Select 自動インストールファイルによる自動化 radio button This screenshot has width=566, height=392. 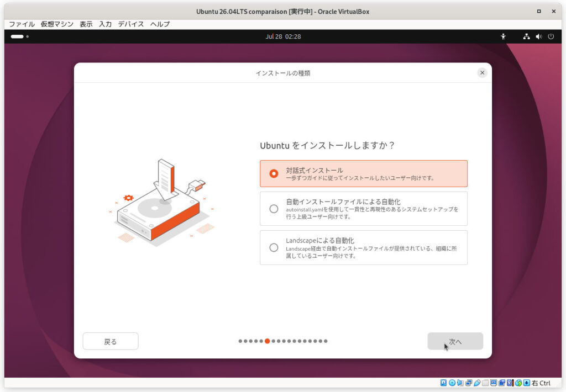coord(274,209)
